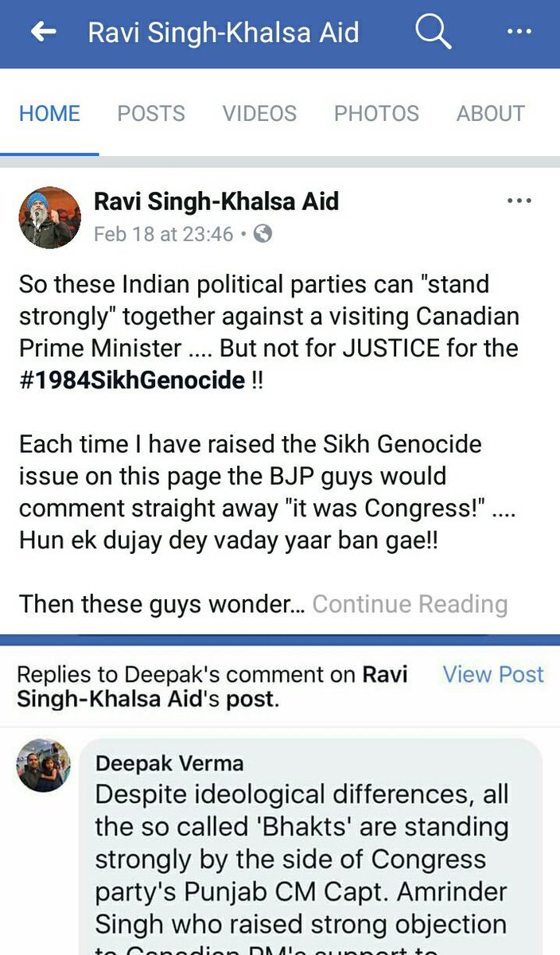Switch to the ABOUT tab
The height and width of the screenshot is (955, 560).
490,114
